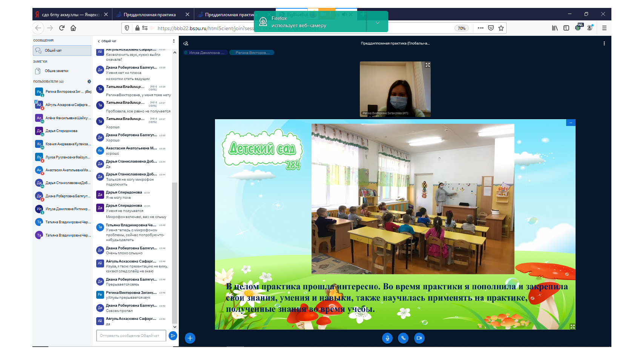Send the chat message arrow button
Viewport: 631px width, 364px height.
point(173,336)
